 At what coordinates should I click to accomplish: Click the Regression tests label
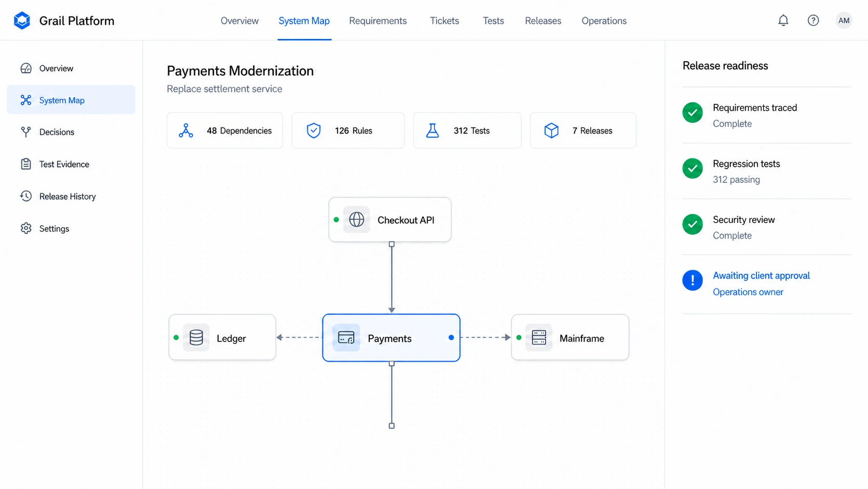click(x=747, y=164)
